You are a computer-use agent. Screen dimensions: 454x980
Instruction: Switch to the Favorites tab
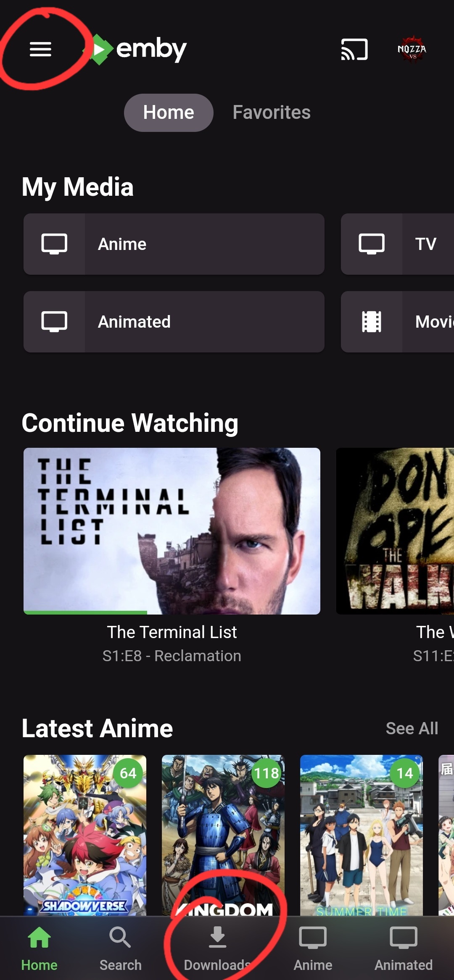coord(272,113)
